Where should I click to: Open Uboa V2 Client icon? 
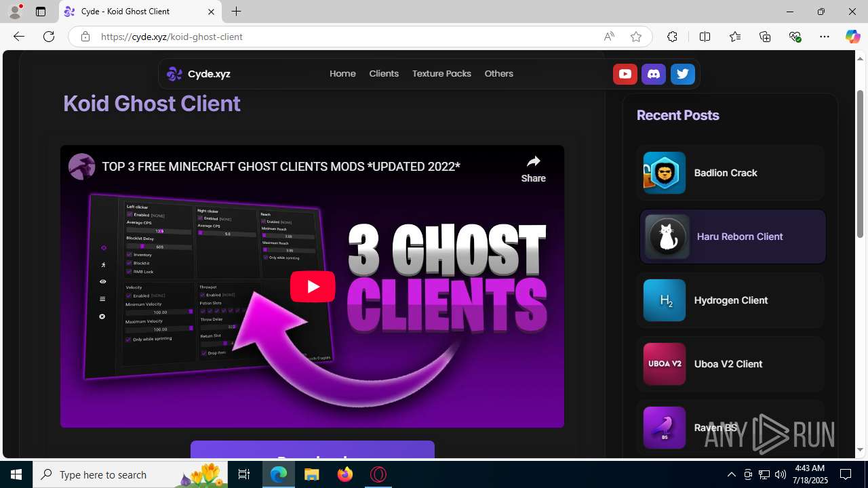[665, 364]
